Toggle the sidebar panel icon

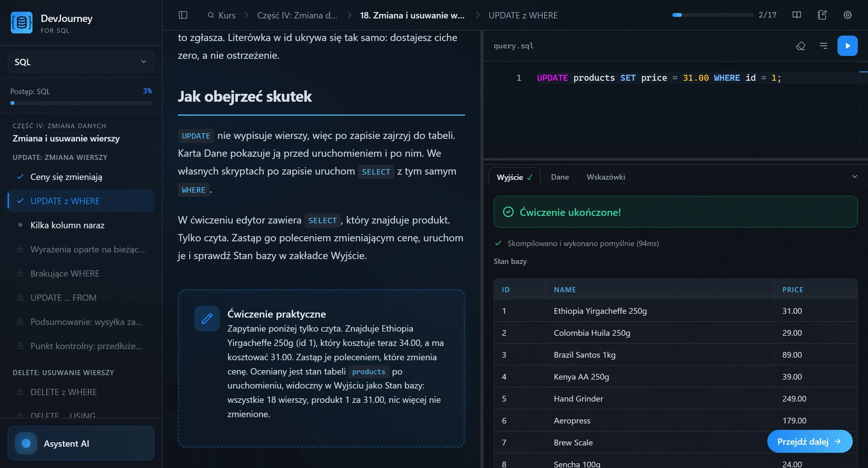click(x=183, y=15)
